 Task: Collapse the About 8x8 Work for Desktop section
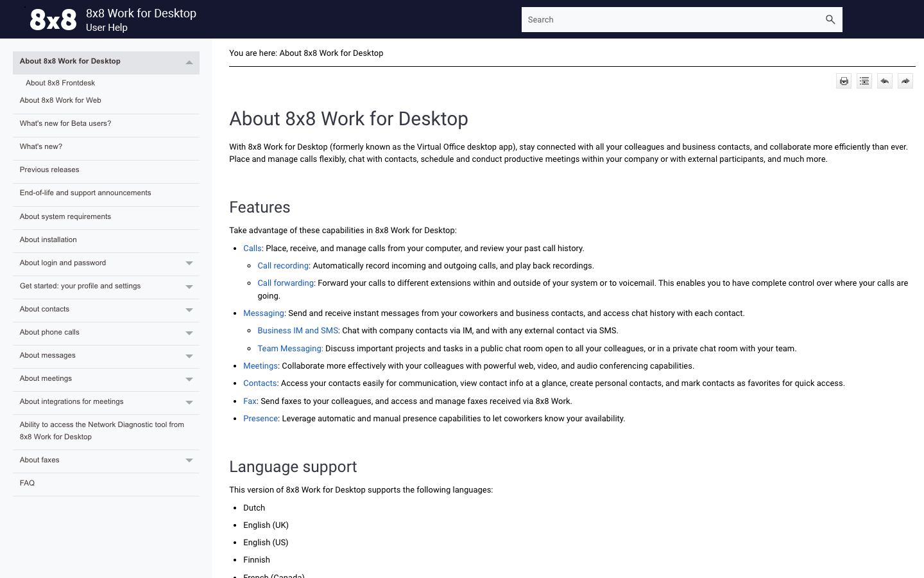click(x=189, y=62)
